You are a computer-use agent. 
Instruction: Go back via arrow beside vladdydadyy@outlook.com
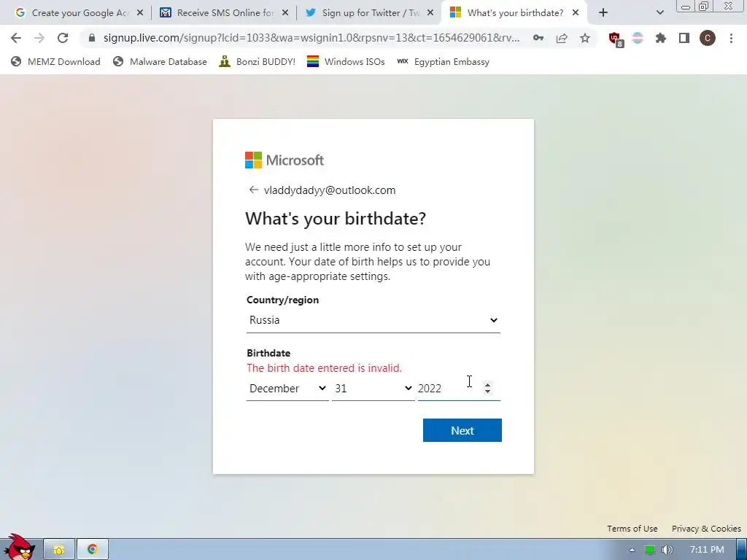click(253, 190)
